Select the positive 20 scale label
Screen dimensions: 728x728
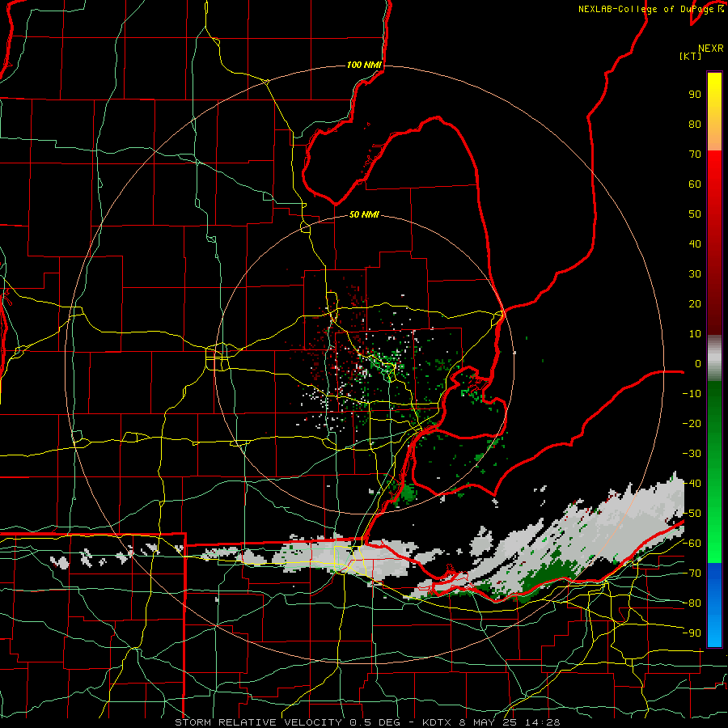(x=695, y=303)
